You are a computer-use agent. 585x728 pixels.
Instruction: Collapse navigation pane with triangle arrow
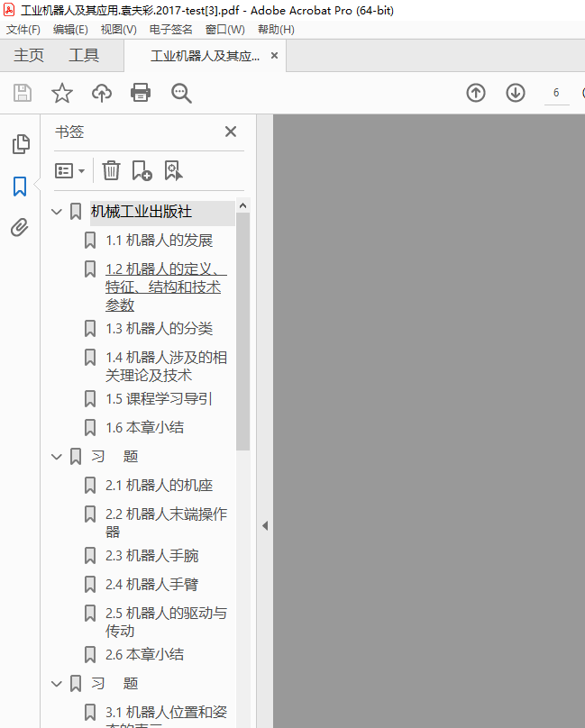[x=265, y=525]
